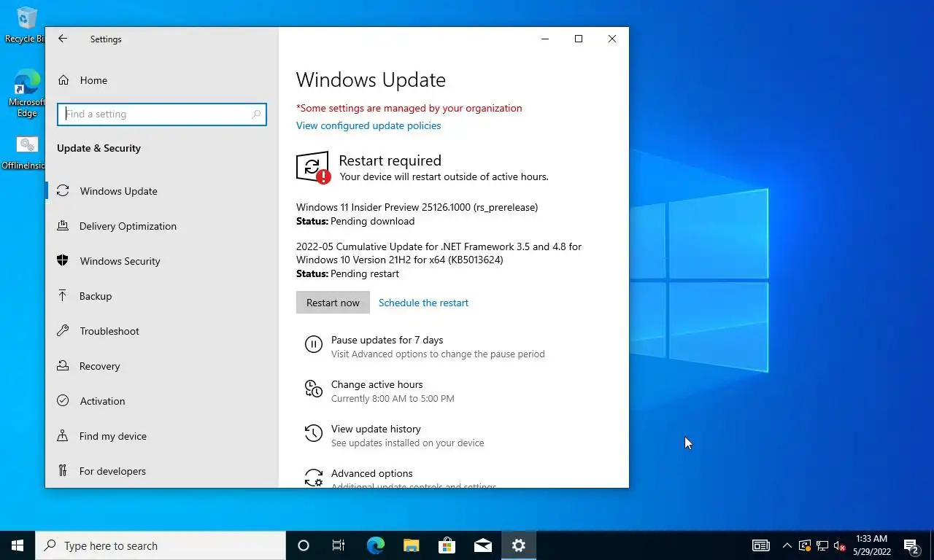
Task: Click the history clock icon
Action: (314, 433)
